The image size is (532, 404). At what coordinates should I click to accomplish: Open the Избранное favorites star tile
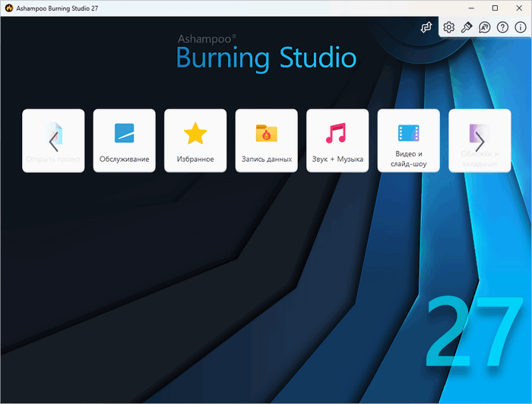[x=195, y=140]
